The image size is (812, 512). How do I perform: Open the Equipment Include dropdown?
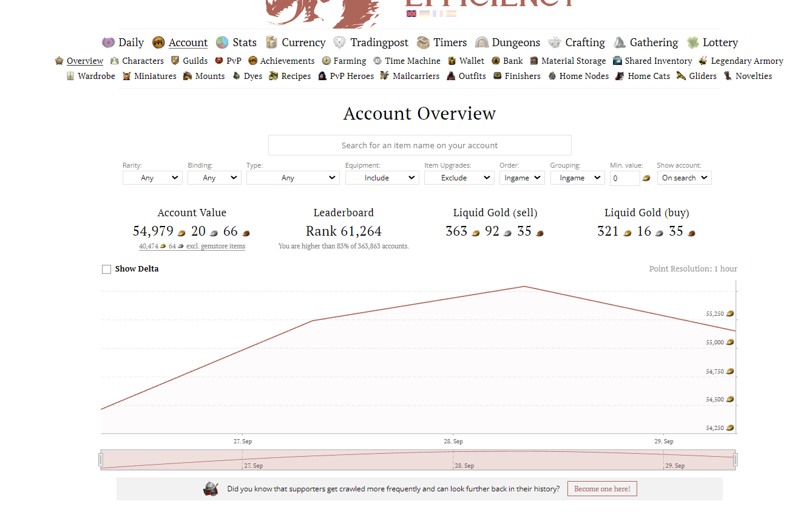[382, 178]
